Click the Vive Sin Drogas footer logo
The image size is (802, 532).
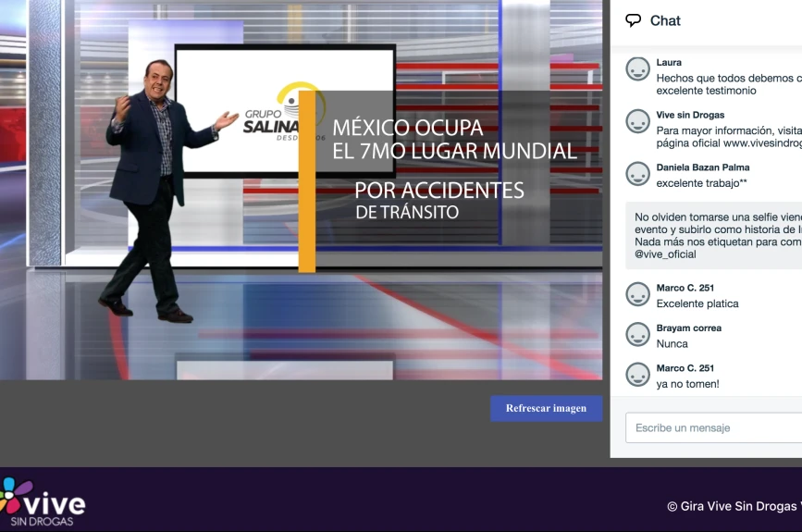(x=43, y=502)
